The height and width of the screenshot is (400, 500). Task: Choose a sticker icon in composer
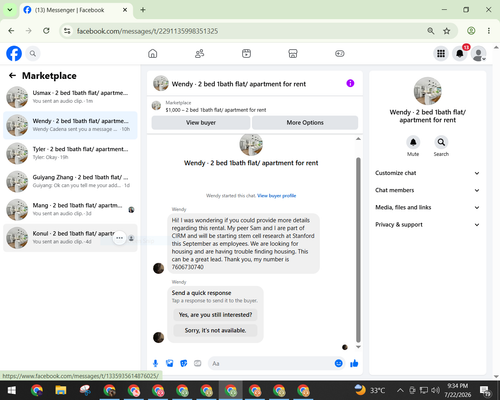184,363
